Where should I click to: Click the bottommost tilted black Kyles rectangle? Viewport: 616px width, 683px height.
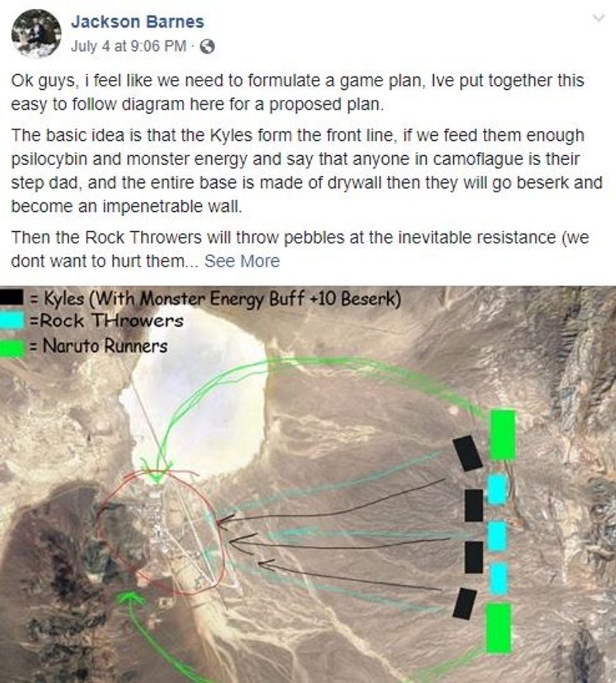point(465,604)
